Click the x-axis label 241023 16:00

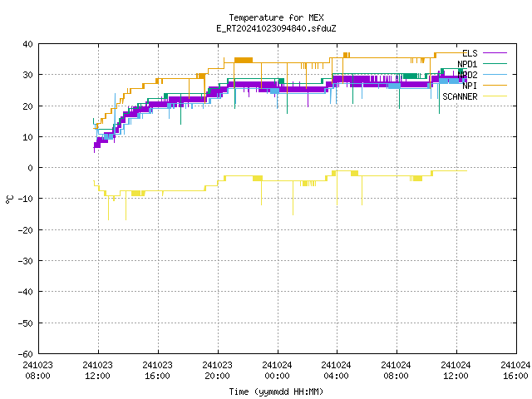click(x=157, y=371)
